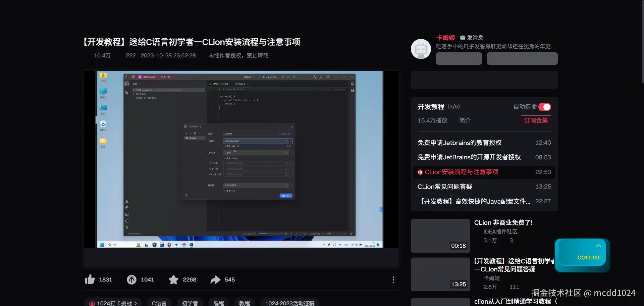
Task: Select the CLion安装流程与注意事项 playlist entry
Action: pos(484,172)
